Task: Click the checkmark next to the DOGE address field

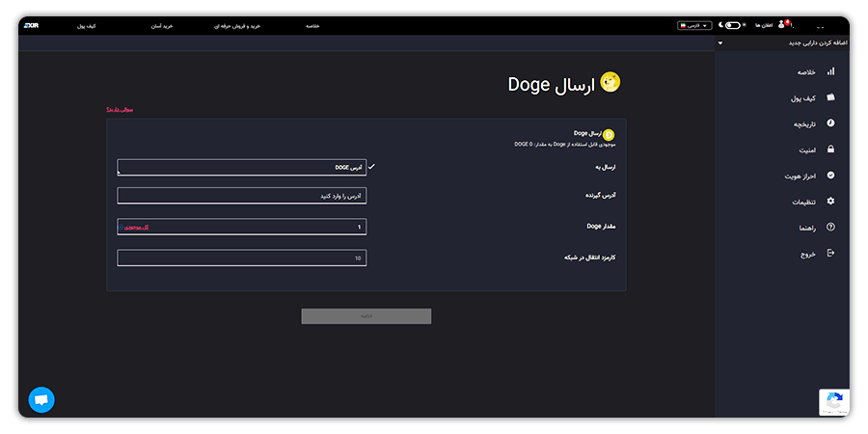Action: point(371,167)
